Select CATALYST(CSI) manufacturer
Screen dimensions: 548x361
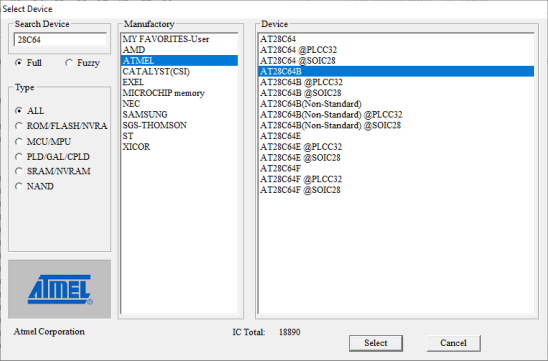(x=180, y=71)
